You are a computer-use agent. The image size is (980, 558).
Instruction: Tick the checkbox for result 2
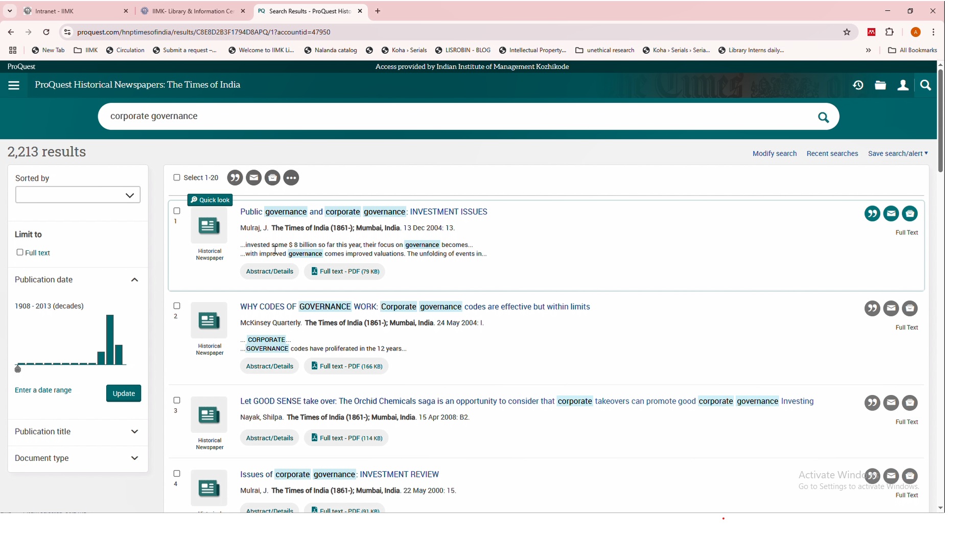coord(177,306)
